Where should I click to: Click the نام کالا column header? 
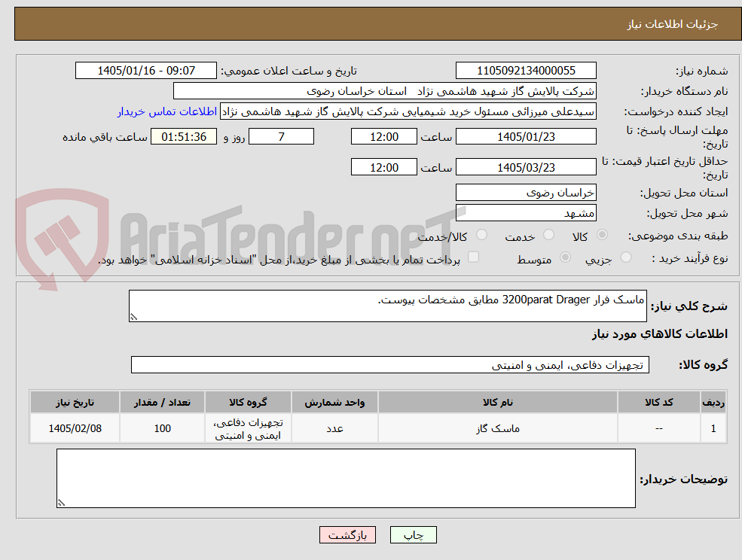click(497, 403)
